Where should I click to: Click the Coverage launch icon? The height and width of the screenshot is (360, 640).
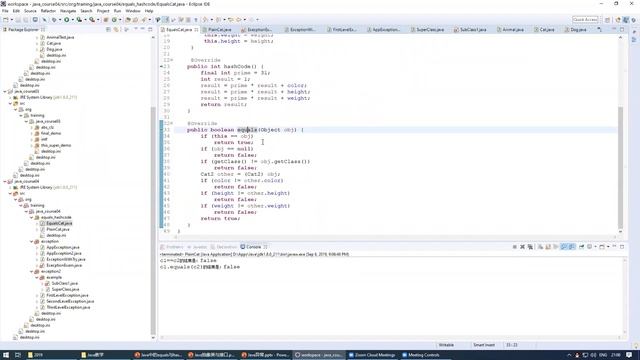pyautogui.click(x=79, y=20)
